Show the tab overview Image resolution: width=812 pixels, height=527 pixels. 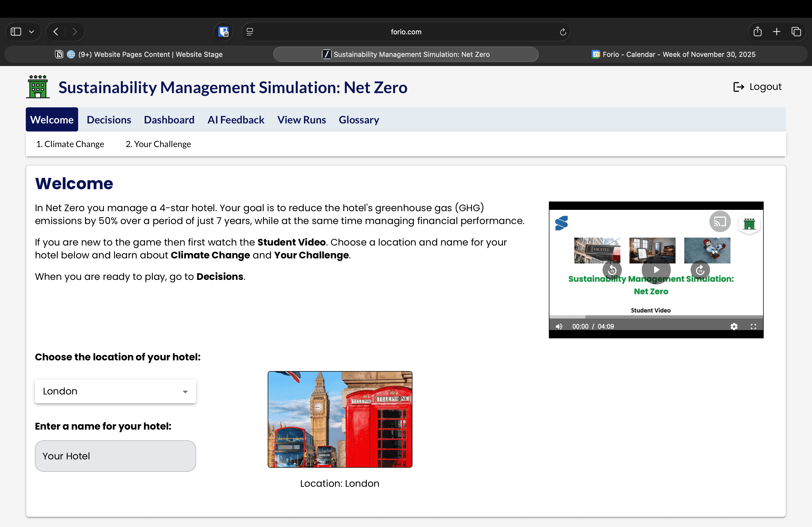coord(796,32)
